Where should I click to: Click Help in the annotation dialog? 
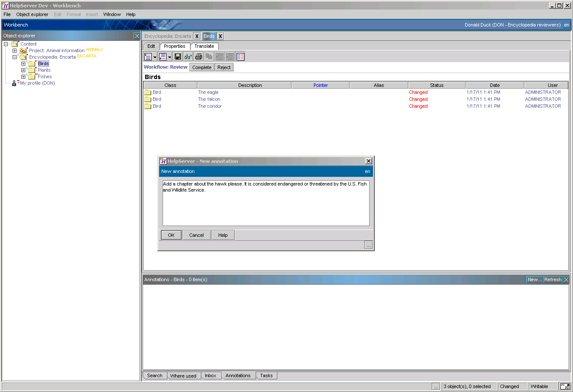pyautogui.click(x=223, y=235)
